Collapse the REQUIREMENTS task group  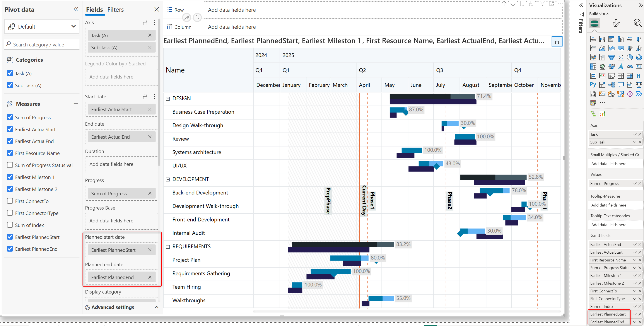tap(168, 247)
